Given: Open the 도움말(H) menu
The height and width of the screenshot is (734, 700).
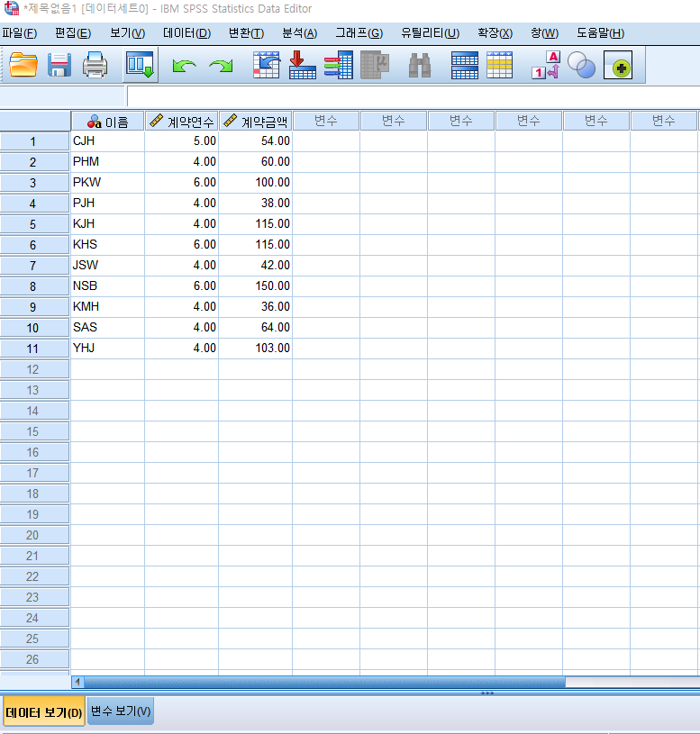Looking at the screenshot, I should pos(600,33).
